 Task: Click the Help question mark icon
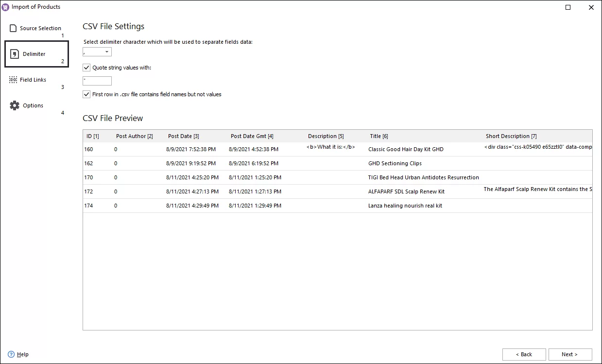click(11, 354)
